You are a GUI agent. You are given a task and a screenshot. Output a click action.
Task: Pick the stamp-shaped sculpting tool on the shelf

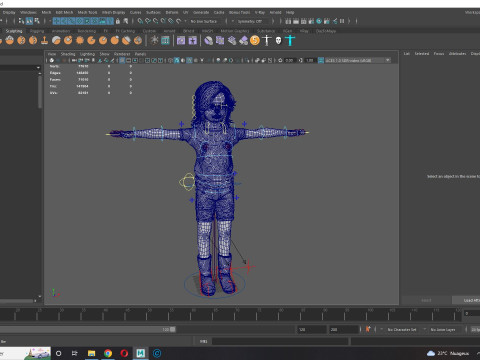coord(44,41)
